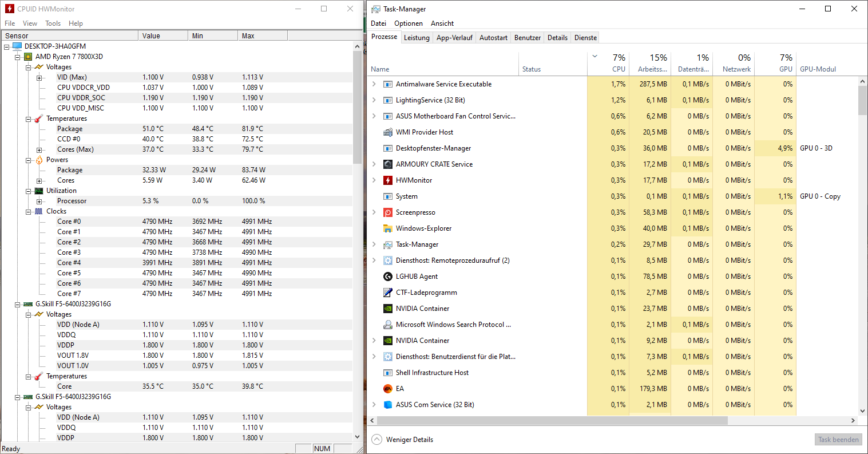
Task: Click the CTF-Ladeprogramm icon
Action: [388, 293]
